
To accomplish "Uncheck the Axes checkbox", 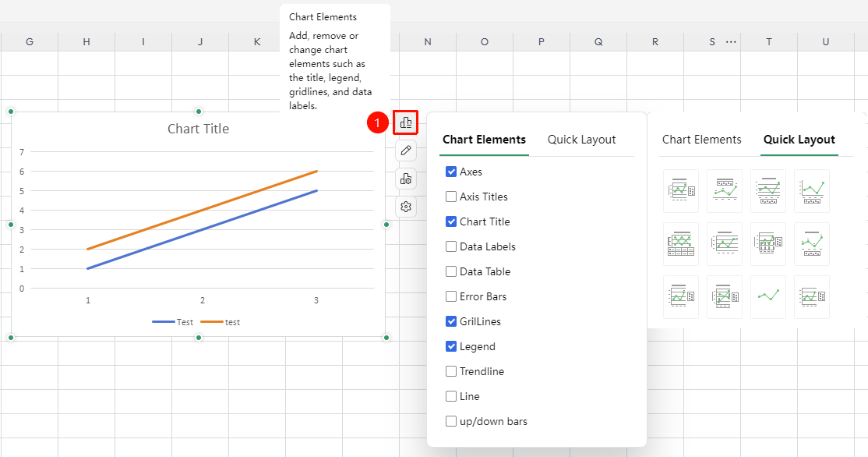I will click(451, 172).
